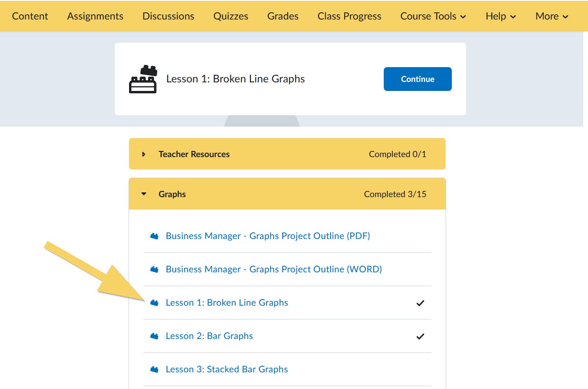Click the Completed 3/15 progress indicator
Screen dimensions: 588x389
(395, 194)
